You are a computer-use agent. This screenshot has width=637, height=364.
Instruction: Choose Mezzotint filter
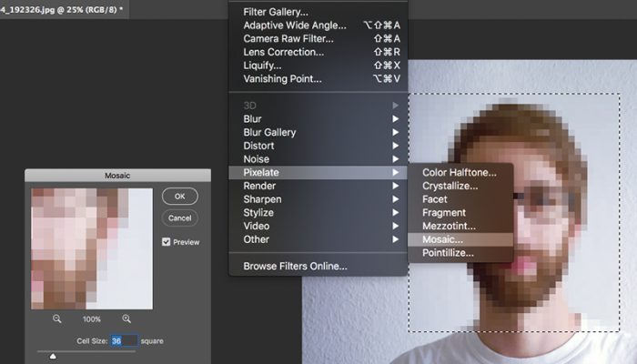coord(460,227)
